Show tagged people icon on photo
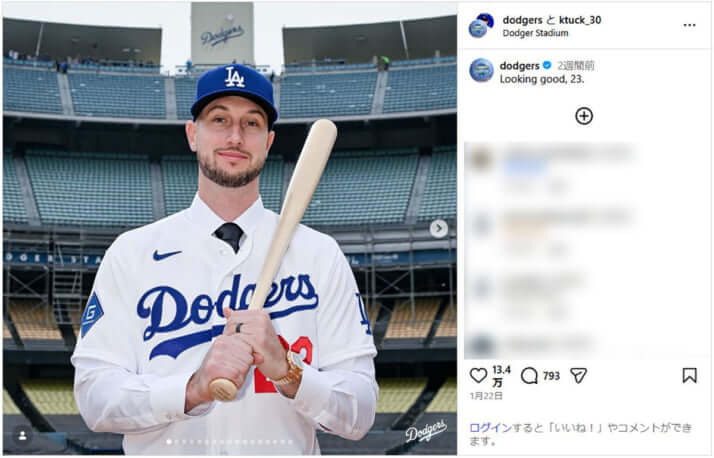Screen dimensions: 714x458 (22, 436)
